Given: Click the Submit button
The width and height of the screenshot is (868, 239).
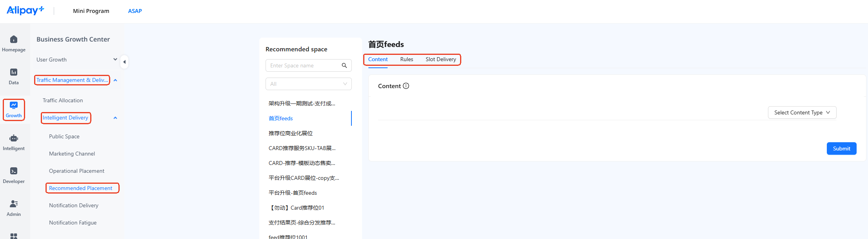Looking at the screenshot, I should [x=842, y=148].
